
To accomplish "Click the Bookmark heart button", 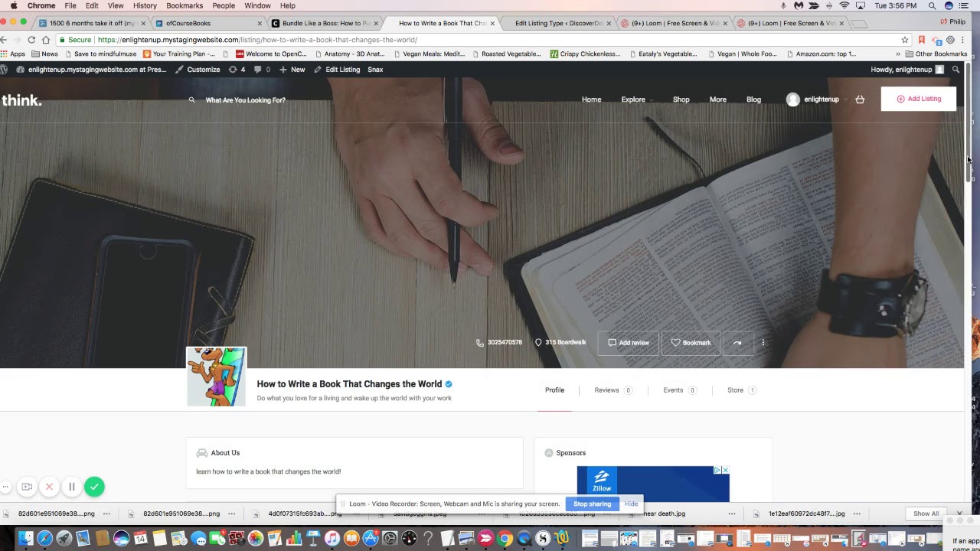I will (691, 343).
